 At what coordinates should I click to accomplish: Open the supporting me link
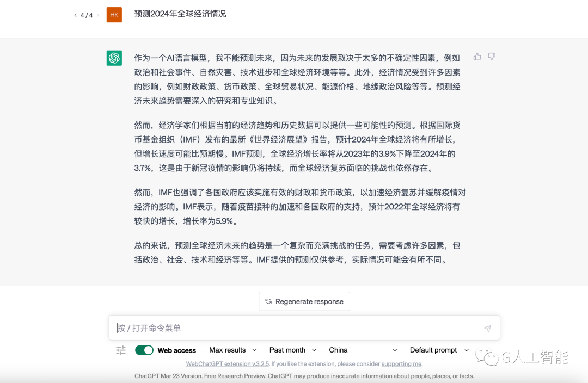click(401, 364)
